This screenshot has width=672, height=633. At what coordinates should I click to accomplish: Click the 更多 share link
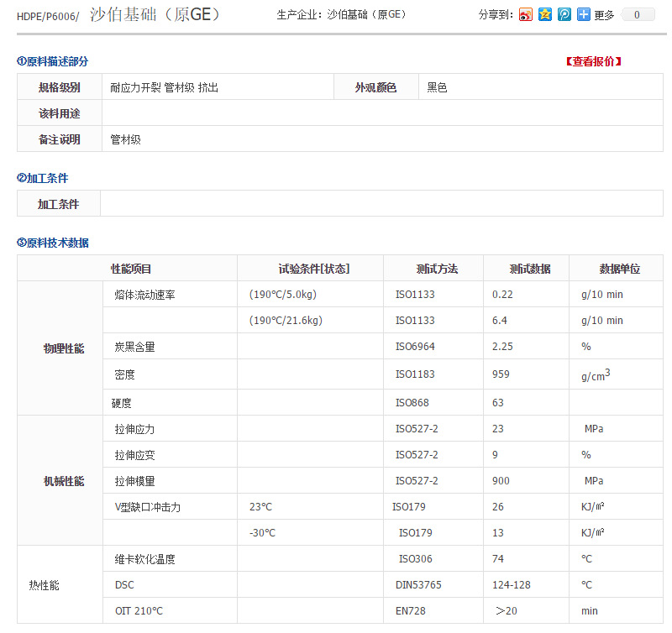coord(602,14)
